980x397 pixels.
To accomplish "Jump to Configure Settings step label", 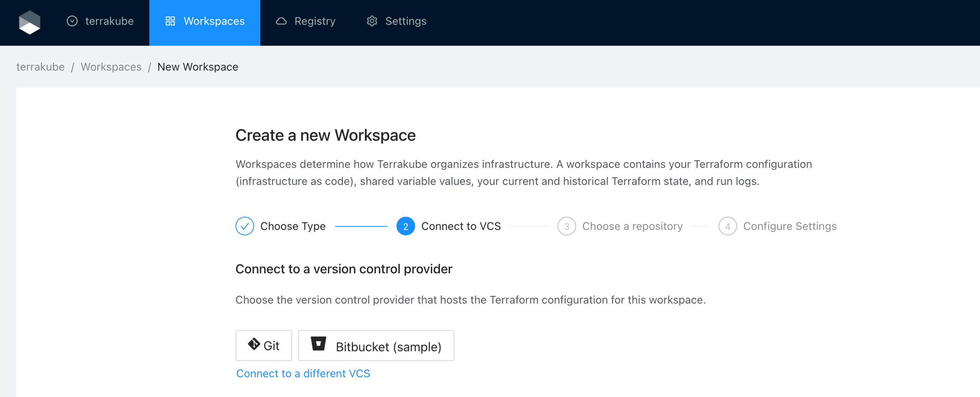I will pyautogui.click(x=789, y=226).
